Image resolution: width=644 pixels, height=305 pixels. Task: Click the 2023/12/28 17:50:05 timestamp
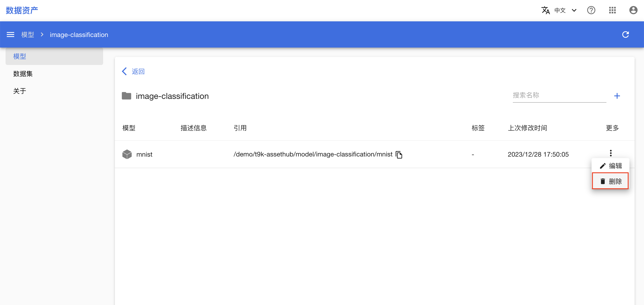[x=538, y=154]
